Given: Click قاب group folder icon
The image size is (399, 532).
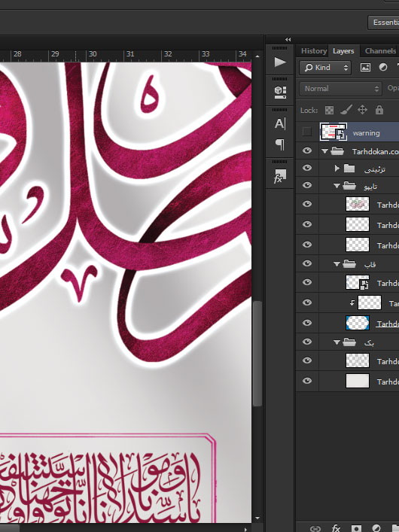Looking at the screenshot, I should pyautogui.click(x=349, y=263).
